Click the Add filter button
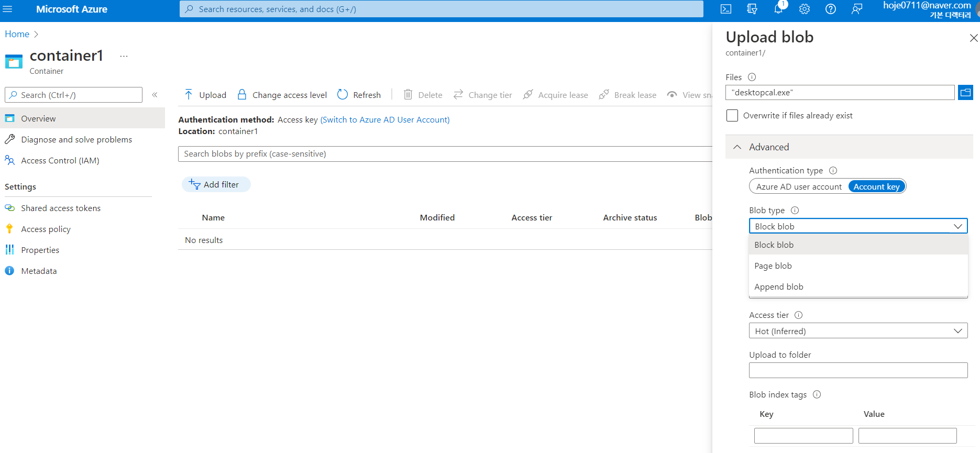The height and width of the screenshot is (453, 980). coord(216,184)
